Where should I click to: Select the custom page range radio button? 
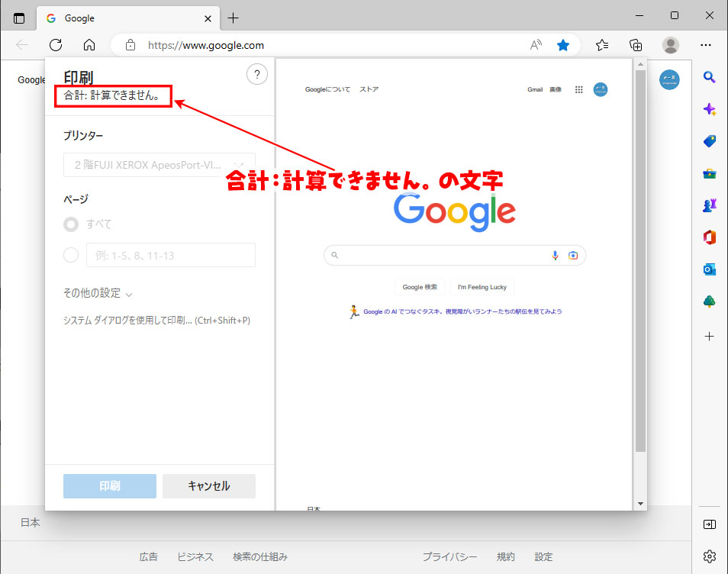pos(72,255)
